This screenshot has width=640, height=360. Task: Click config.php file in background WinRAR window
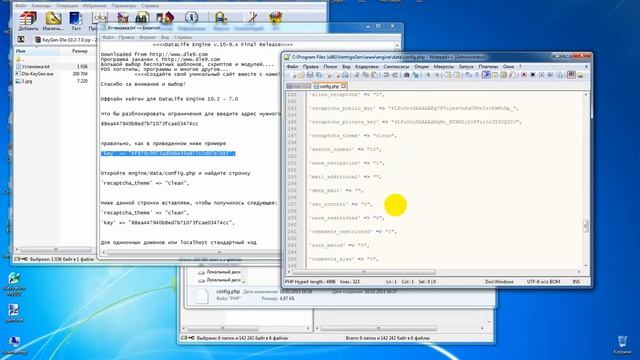coord(227,291)
